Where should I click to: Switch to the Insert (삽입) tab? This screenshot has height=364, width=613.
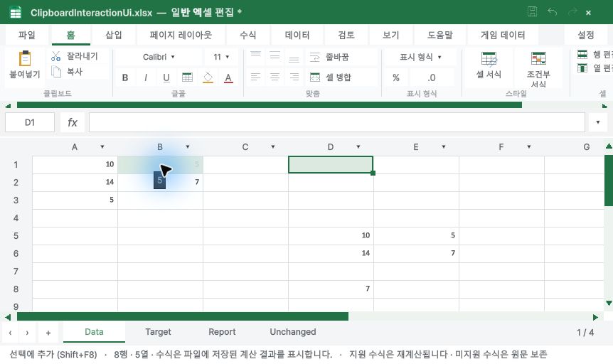(x=114, y=35)
